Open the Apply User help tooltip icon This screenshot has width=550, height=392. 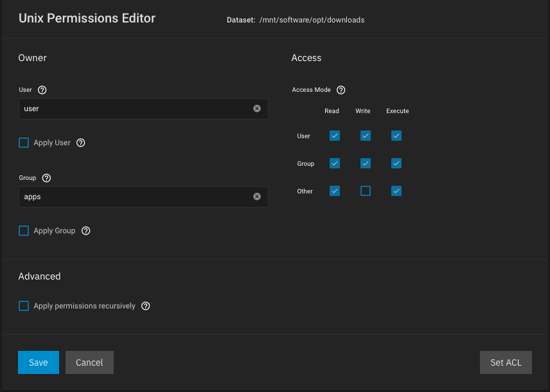click(81, 143)
